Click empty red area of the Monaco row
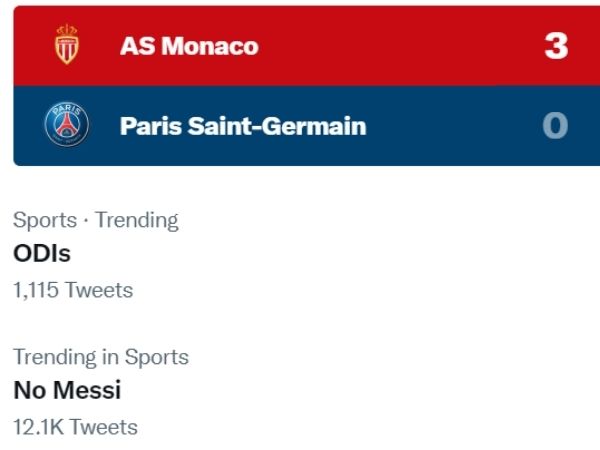The height and width of the screenshot is (450, 600). point(400,46)
